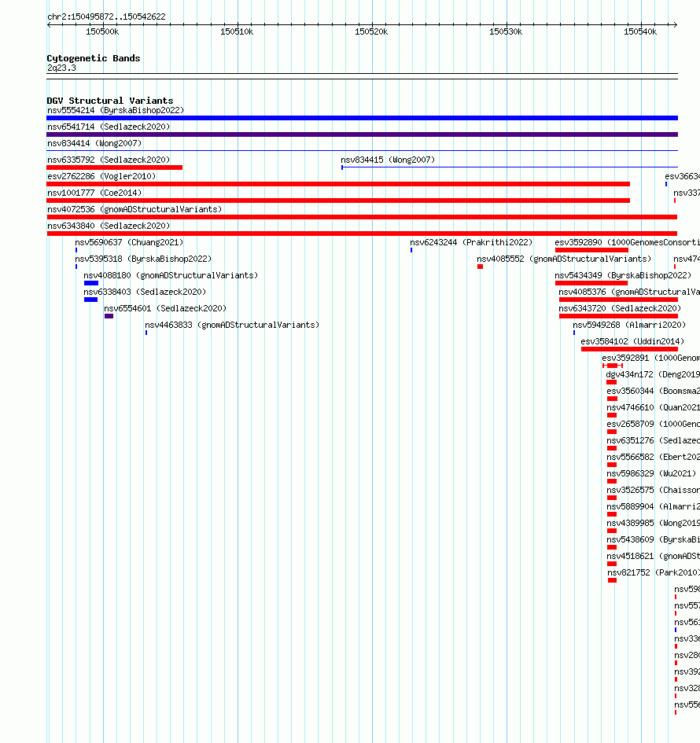Screen dimensions: 700x743
Task: Click nsv5566582 (Ebert) variant label
Action: (x=653, y=457)
